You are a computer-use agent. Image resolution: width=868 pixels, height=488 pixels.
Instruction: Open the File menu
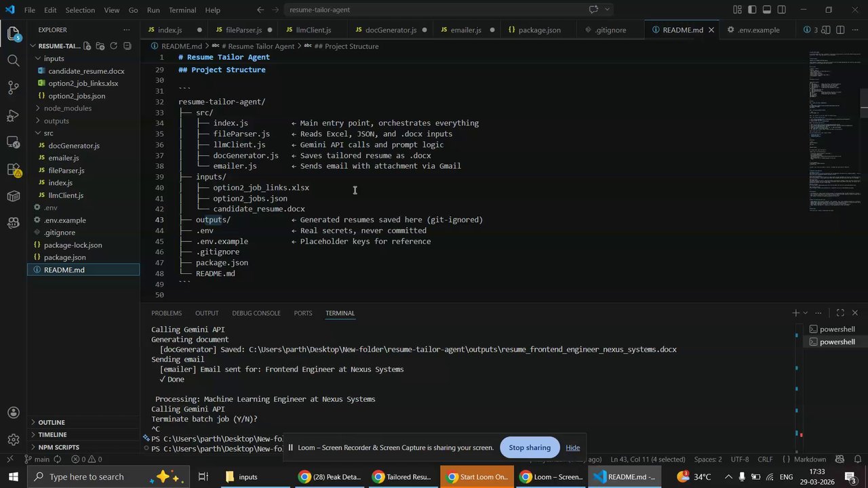[30, 10]
